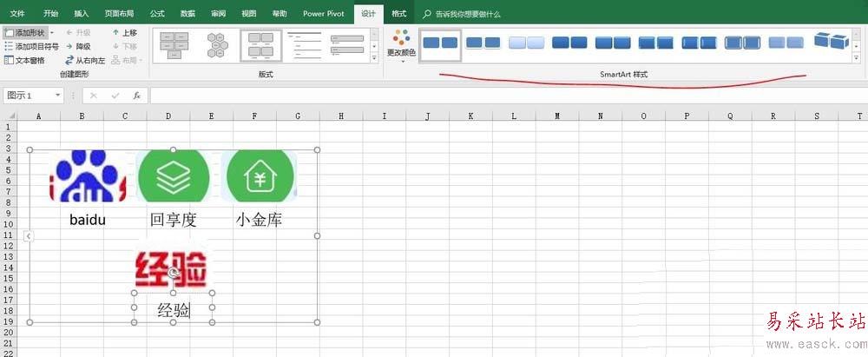This screenshot has width=868, height=357.
Task: Click Add Bullet (添加项目符号)
Action: [x=31, y=47]
